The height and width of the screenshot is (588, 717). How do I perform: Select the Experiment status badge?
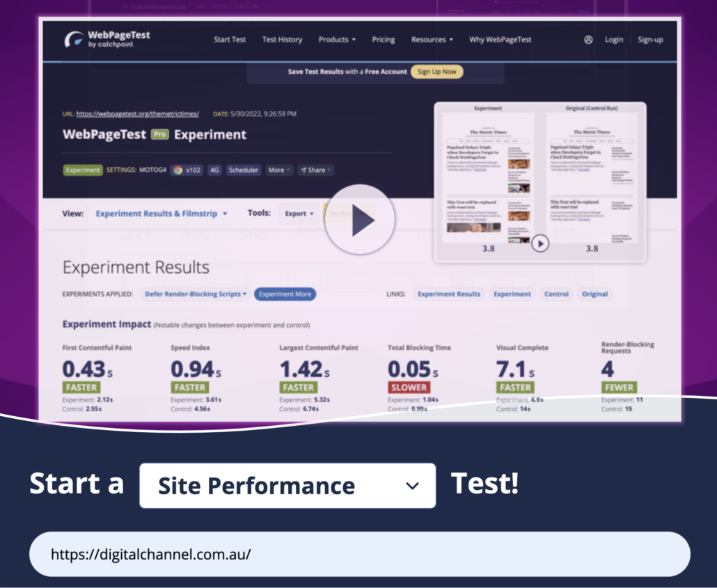[x=83, y=170]
